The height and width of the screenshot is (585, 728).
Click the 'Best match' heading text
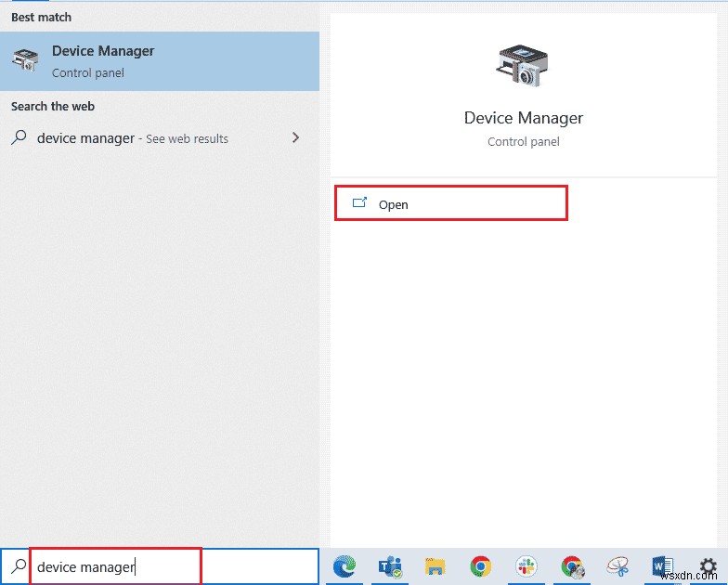click(x=41, y=17)
